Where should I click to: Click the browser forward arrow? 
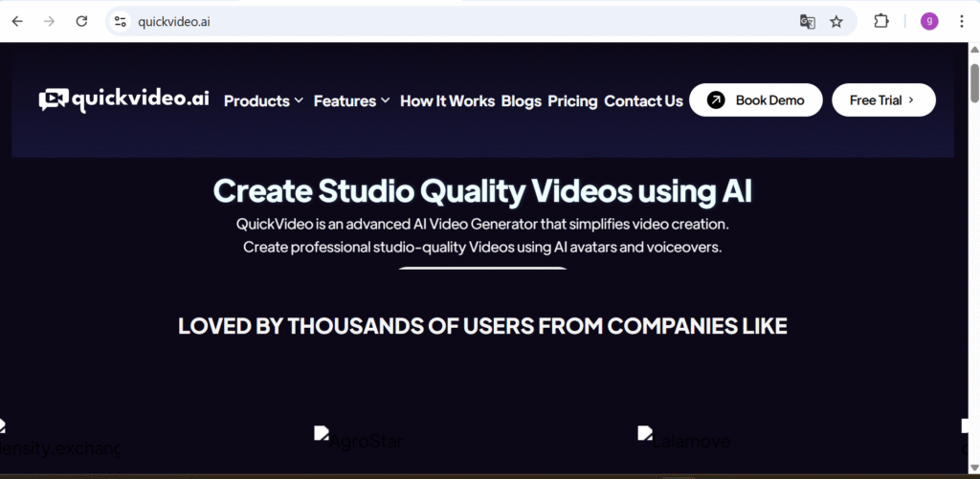pyautogui.click(x=50, y=21)
